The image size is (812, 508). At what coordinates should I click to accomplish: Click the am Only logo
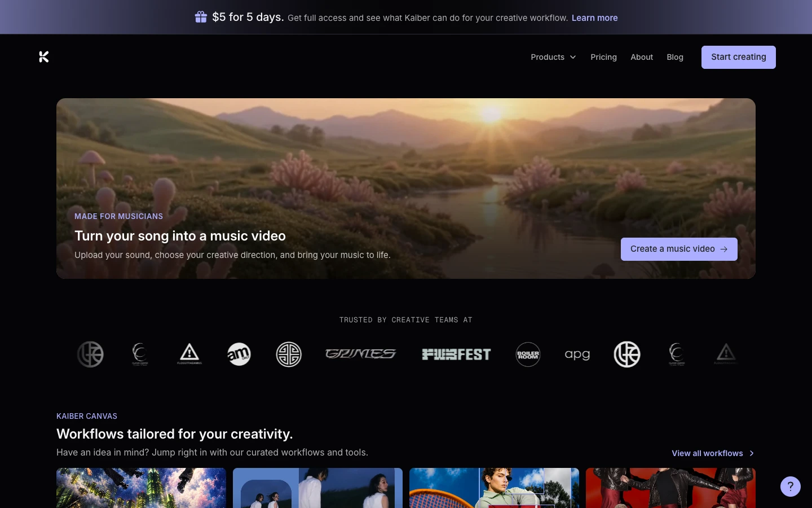(239, 354)
